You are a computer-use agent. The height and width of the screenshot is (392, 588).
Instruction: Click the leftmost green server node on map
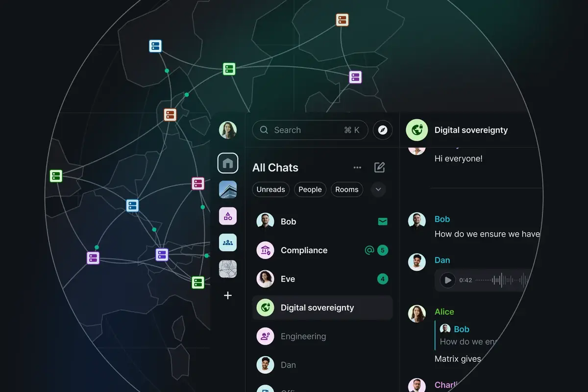(56, 176)
